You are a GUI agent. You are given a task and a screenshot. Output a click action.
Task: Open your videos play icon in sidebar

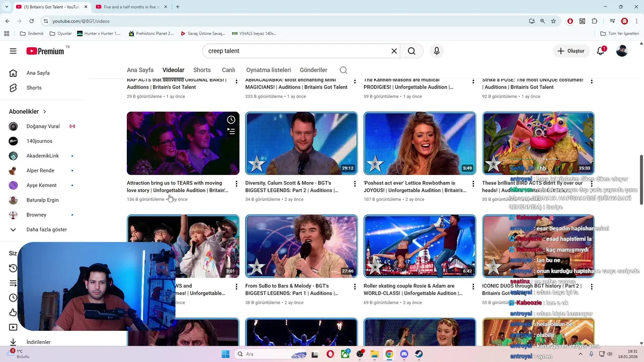[13, 327]
